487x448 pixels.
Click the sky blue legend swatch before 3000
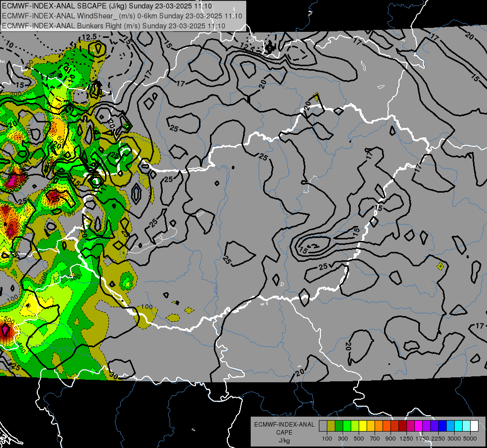click(451, 426)
